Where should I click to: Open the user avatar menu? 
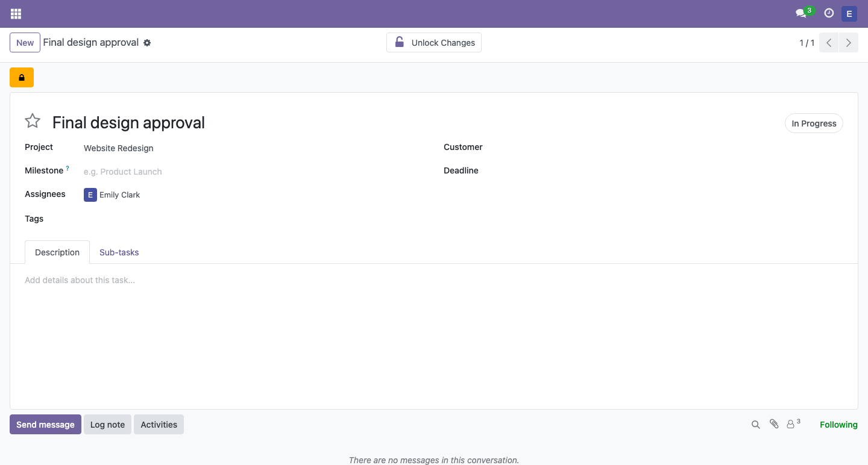coord(849,13)
